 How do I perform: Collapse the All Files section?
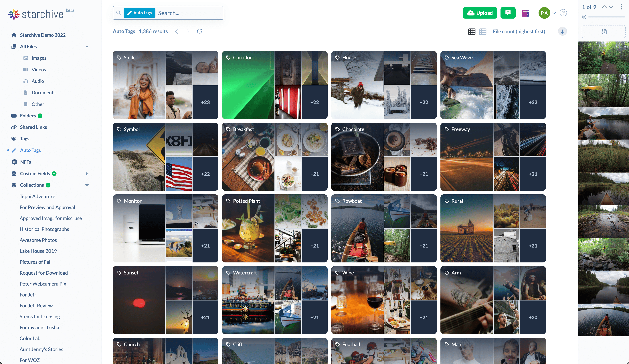87,47
